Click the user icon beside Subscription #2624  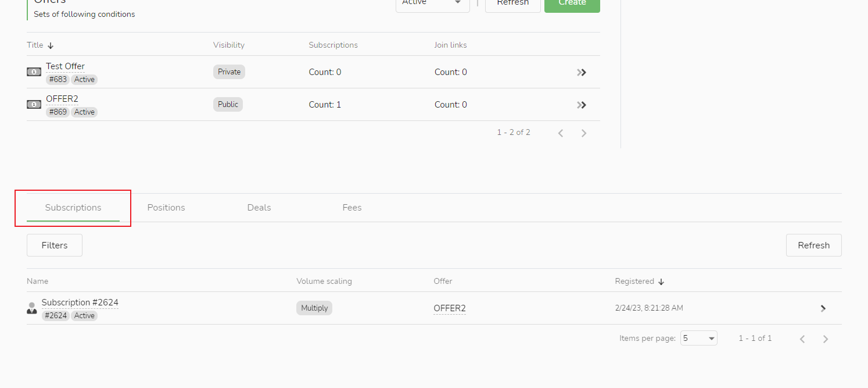(32, 308)
